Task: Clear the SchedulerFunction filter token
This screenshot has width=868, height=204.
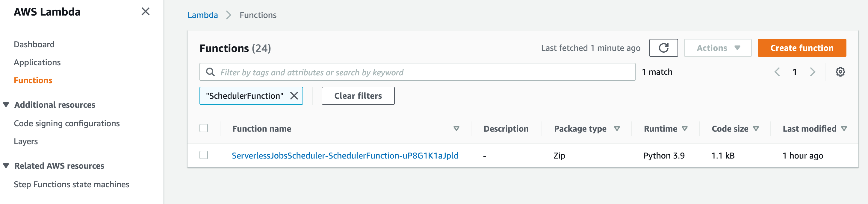Action: (x=294, y=96)
